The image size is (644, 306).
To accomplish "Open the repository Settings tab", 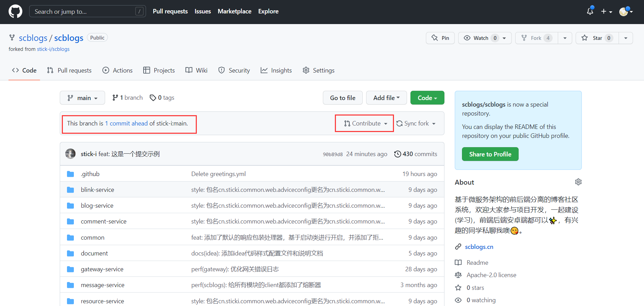I will tap(318, 70).
